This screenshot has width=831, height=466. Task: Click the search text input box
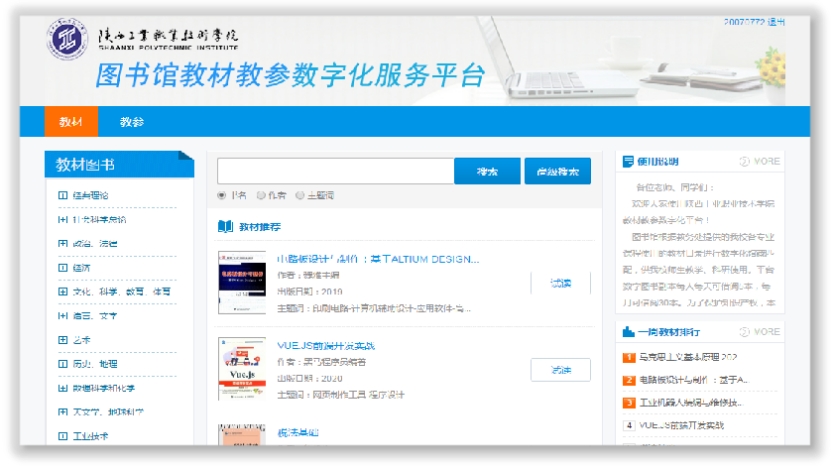tap(335, 171)
